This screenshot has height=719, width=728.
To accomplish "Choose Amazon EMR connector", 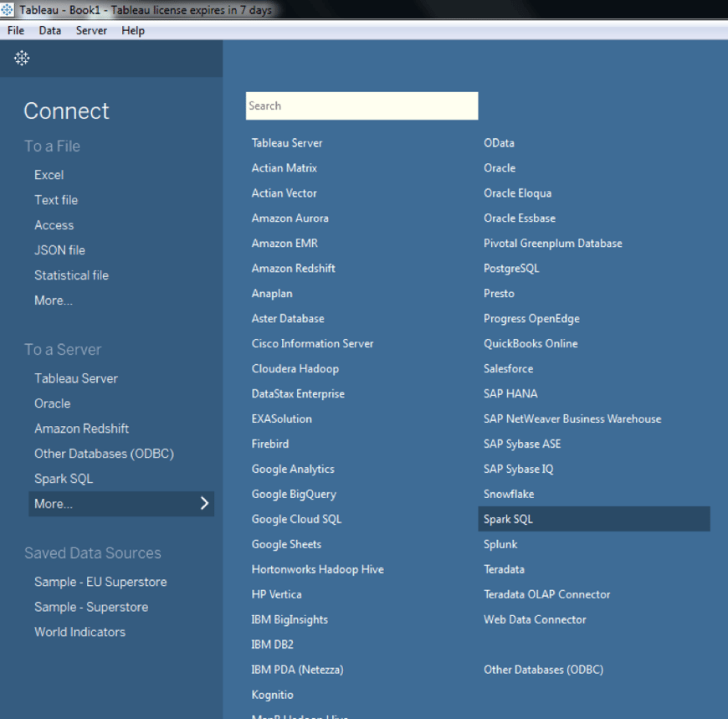I will [285, 244].
